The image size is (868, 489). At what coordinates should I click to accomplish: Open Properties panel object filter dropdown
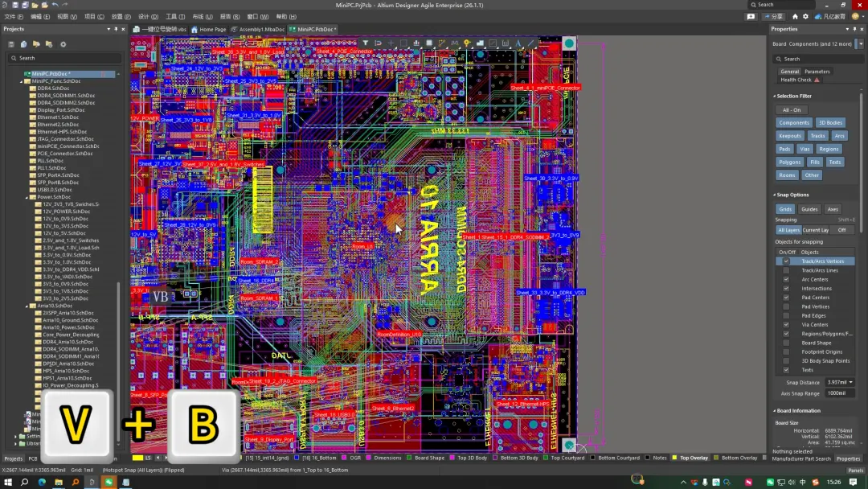coord(860,43)
